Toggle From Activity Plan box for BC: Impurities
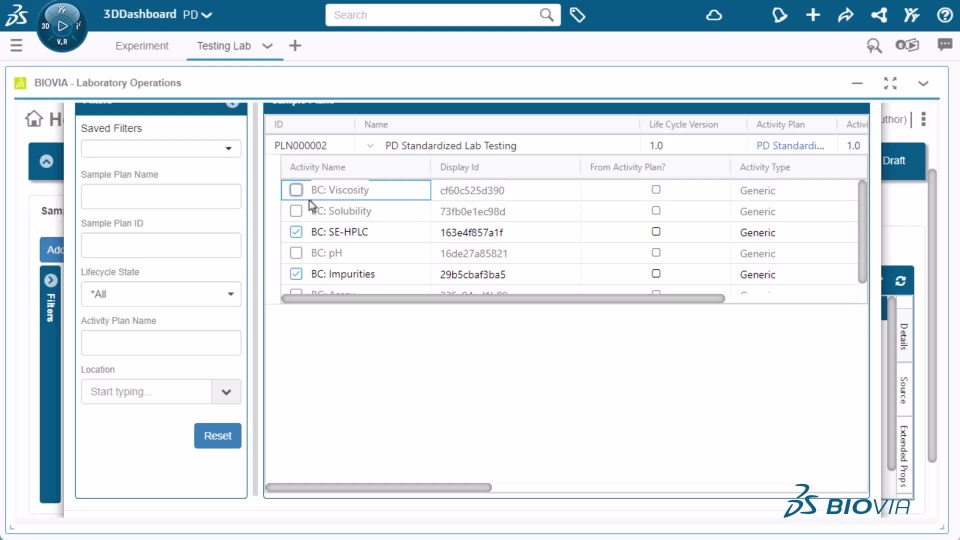 pyautogui.click(x=656, y=274)
